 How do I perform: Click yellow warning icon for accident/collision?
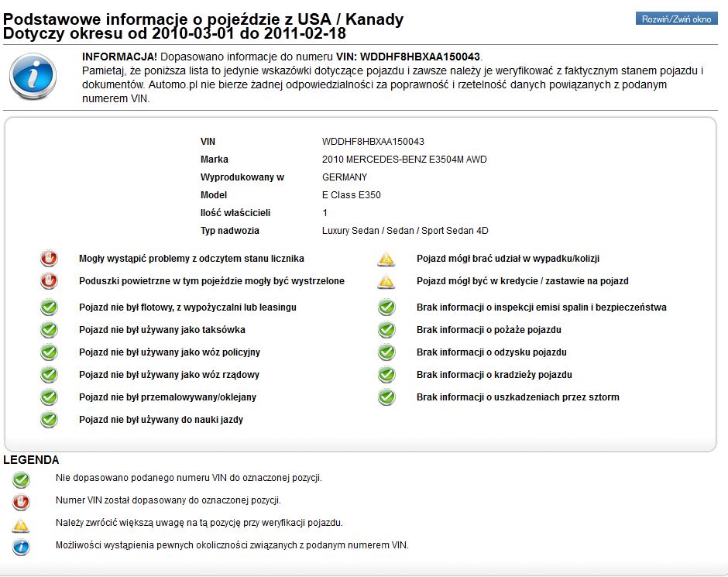[x=386, y=259]
